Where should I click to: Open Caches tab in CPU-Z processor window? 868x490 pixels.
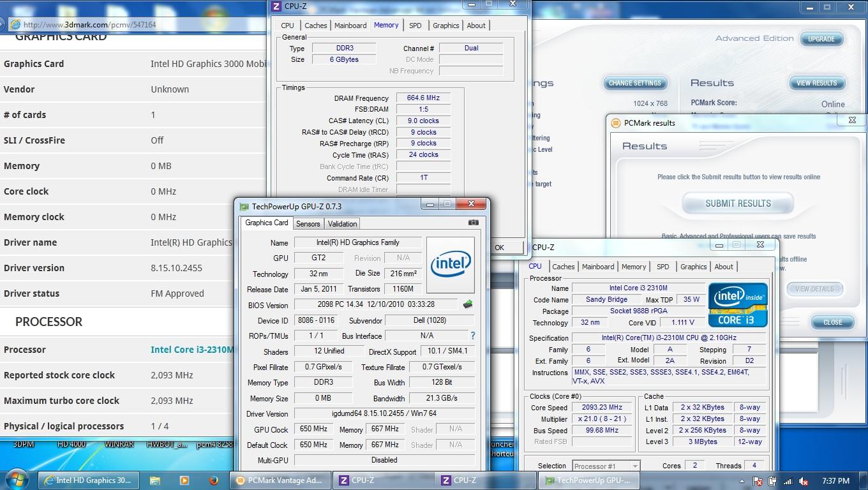(563, 267)
